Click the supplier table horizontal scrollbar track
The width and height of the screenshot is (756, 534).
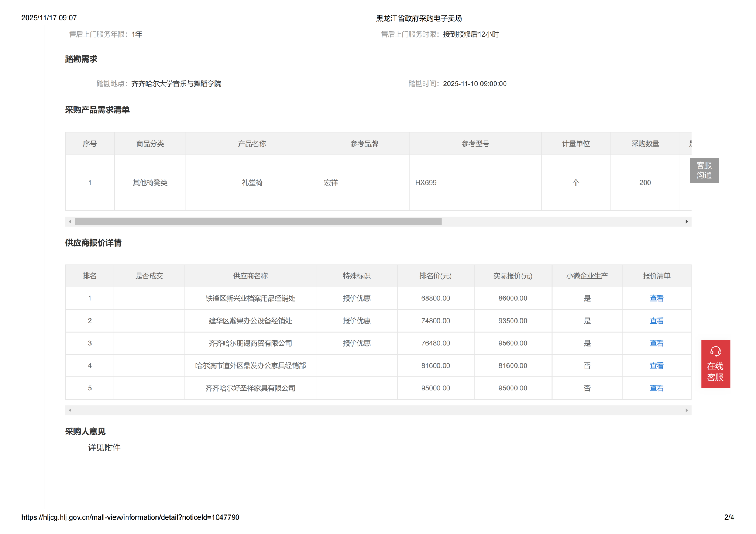378,410
